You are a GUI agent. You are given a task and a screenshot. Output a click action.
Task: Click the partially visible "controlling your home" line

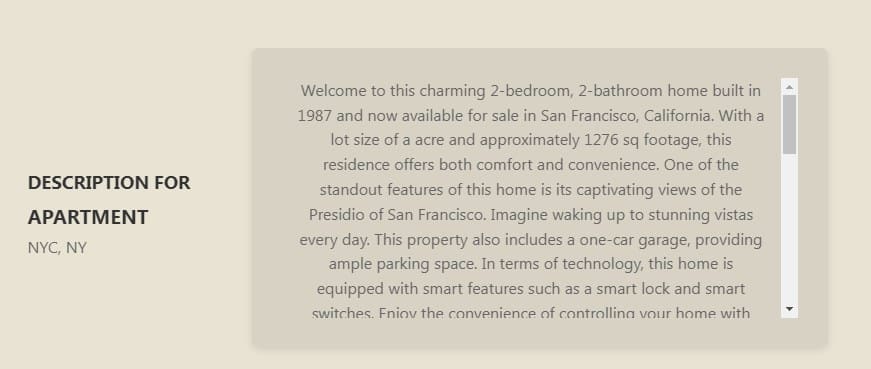[530, 313]
